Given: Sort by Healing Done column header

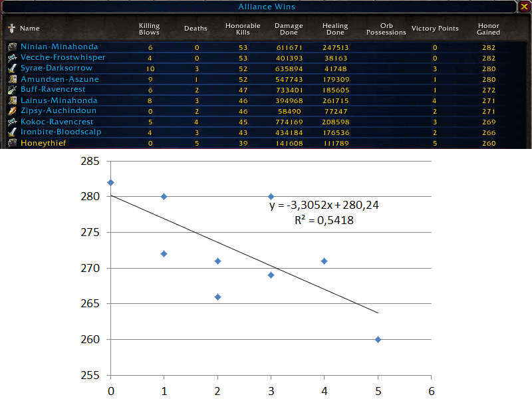Looking at the screenshot, I should click(335, 29).
